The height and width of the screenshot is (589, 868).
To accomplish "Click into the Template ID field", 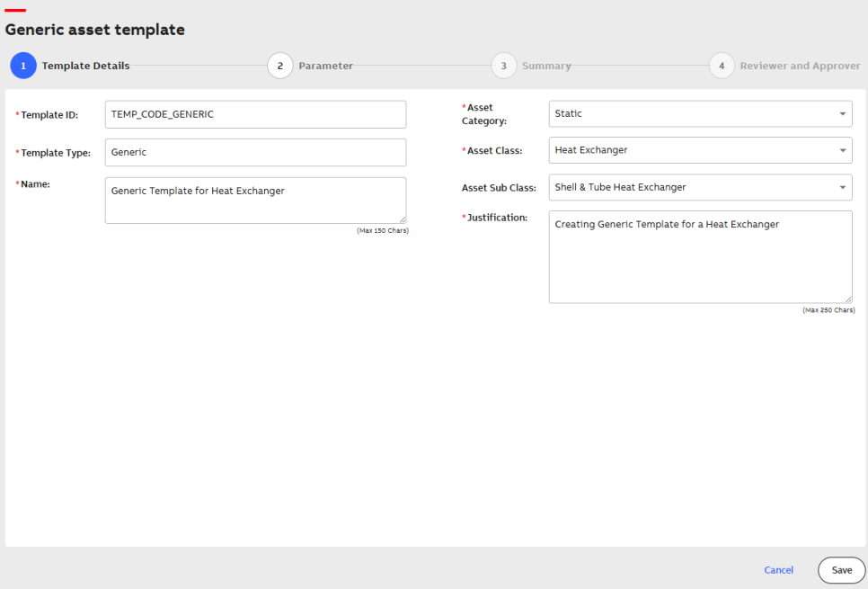I will point(256,114).
